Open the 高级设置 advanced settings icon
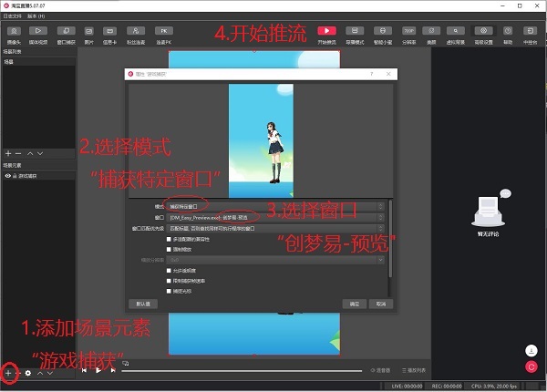547x392 pixels. pos(483,34)
